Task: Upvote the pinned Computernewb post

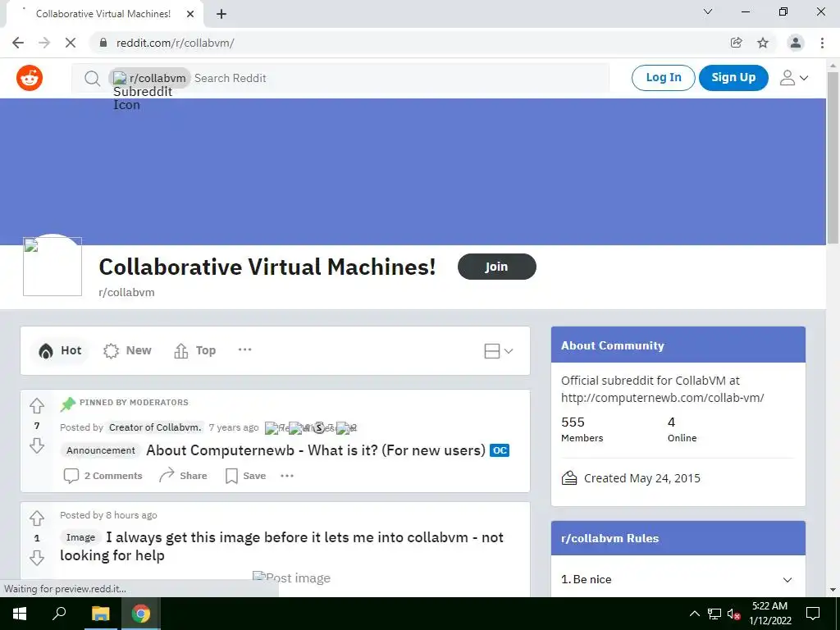Action: point(36,405)
